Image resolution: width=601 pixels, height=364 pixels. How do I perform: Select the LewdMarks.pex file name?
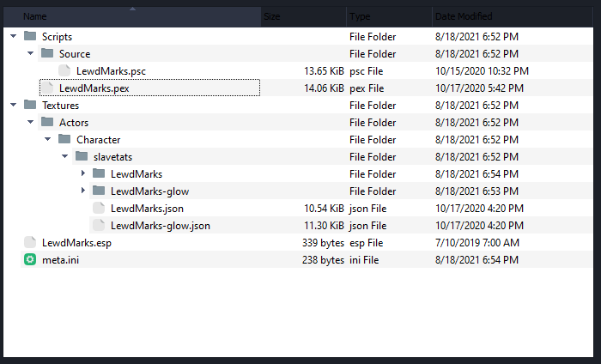pos(94,88)
